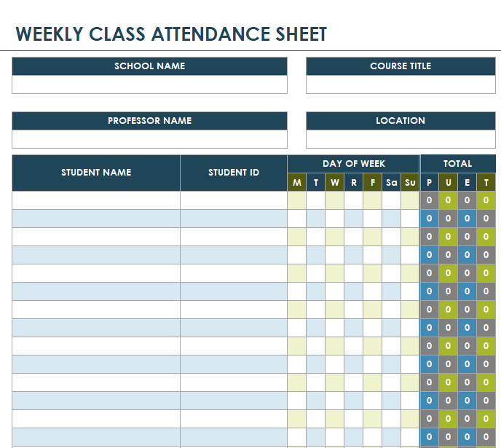This screenshot has width=501, height=448.
Task: Click the 'E' total column header
Action: coord(468,183)
